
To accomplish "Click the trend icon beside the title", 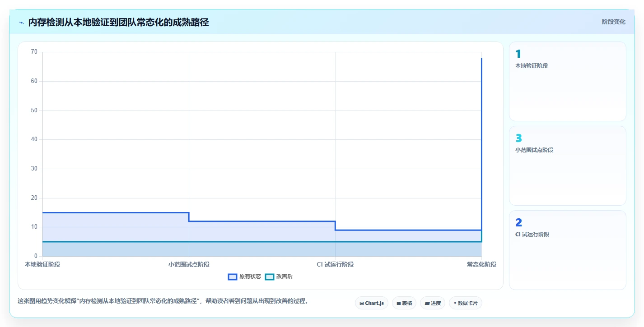I will click(x=21, y=23).
